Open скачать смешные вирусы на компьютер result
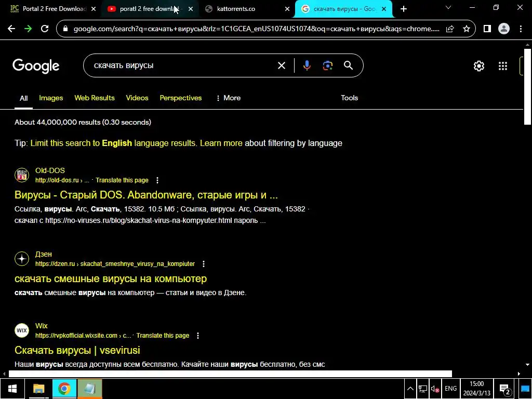The width and height of the screenshot is (532, 399). pyautogui.click(x=111, y=278)
